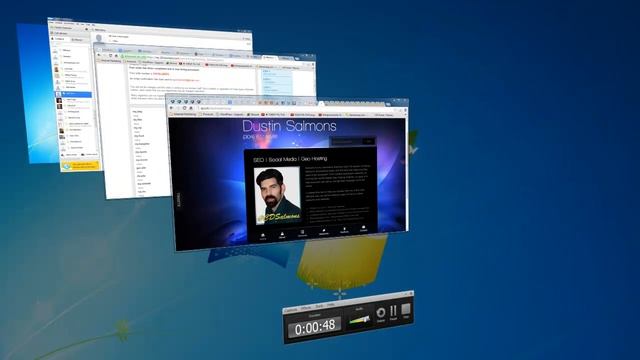This screenshot has height=360, width=640.
Task: Click home icon in middle browser window
Action: point(116,56)
